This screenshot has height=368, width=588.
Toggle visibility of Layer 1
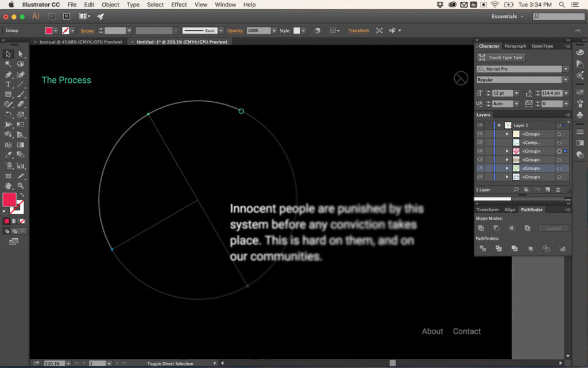click(479, 125)
